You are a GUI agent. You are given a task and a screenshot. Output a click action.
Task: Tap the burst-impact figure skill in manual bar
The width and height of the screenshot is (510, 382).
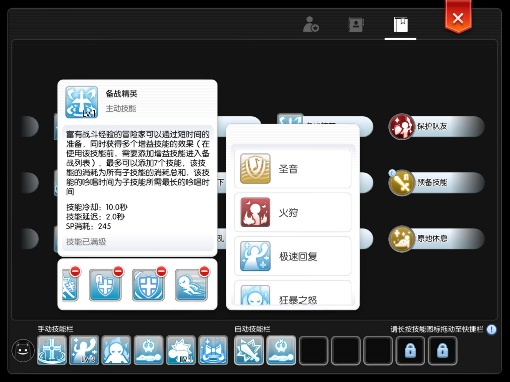[181, 350]
